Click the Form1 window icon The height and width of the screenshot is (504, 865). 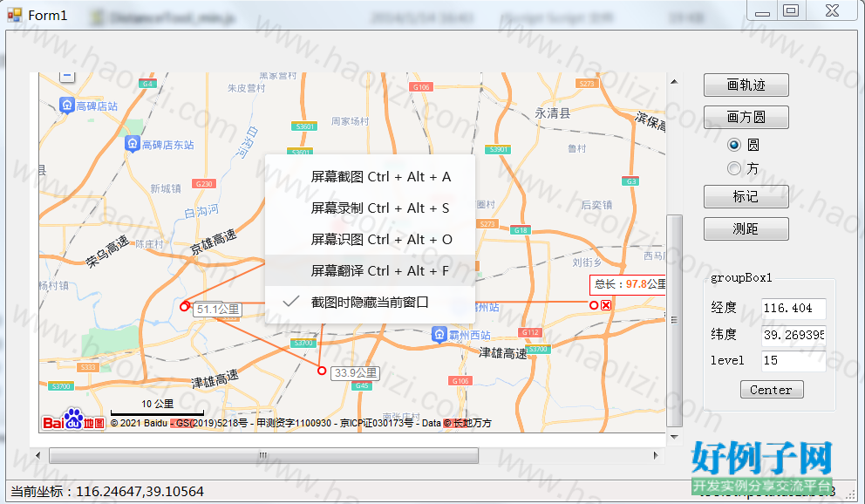click(x=15, y=15)
